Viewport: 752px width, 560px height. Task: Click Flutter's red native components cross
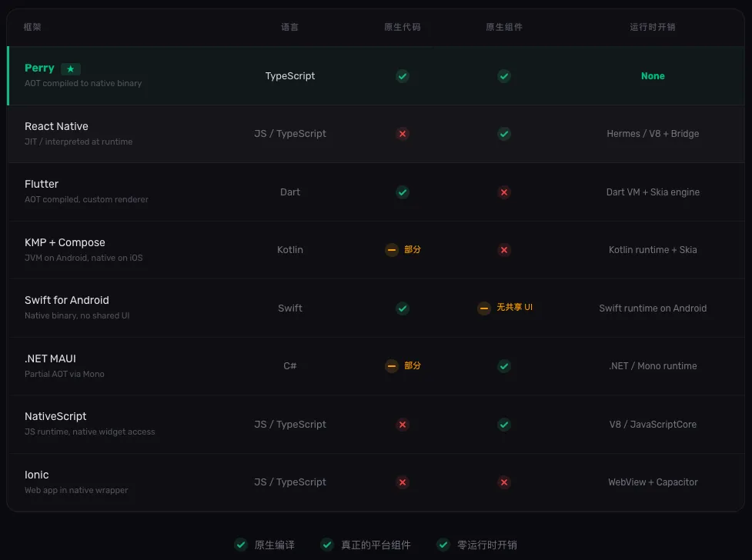[504, 192]
